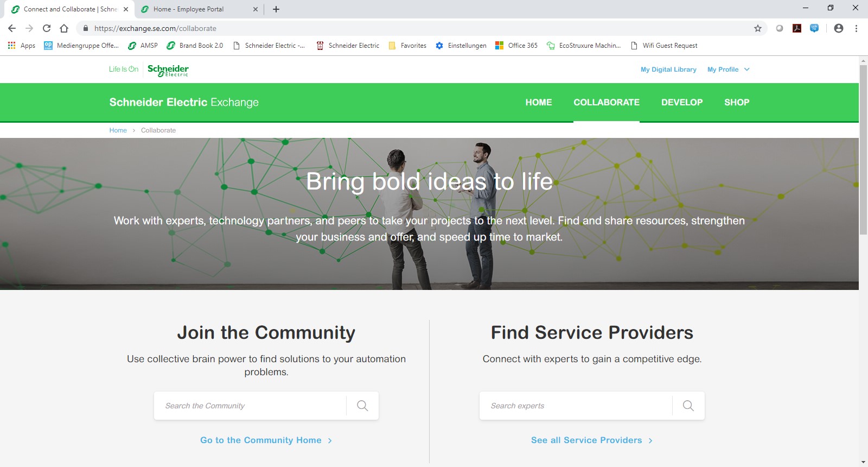The width and height of the screenshot is (868, 467).
Task: Click the Bring bold ideas to life headline
Action: [x=429, y=181]
